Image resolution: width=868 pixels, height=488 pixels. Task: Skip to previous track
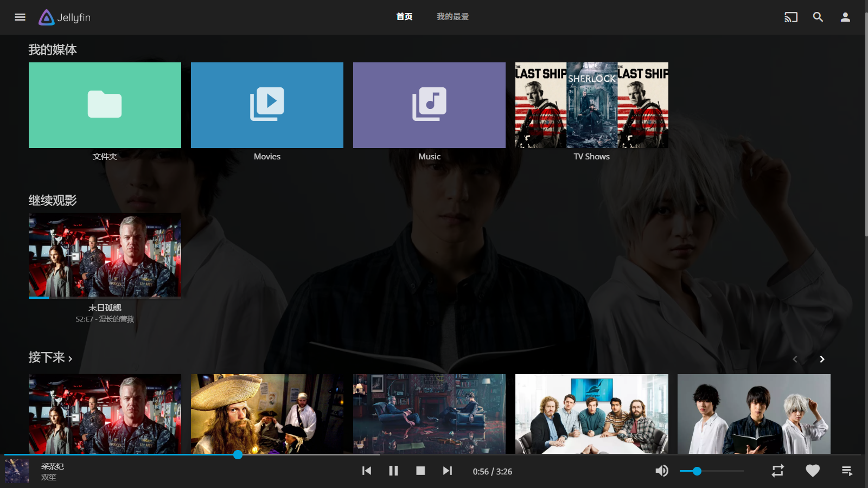tap(367, 471)
